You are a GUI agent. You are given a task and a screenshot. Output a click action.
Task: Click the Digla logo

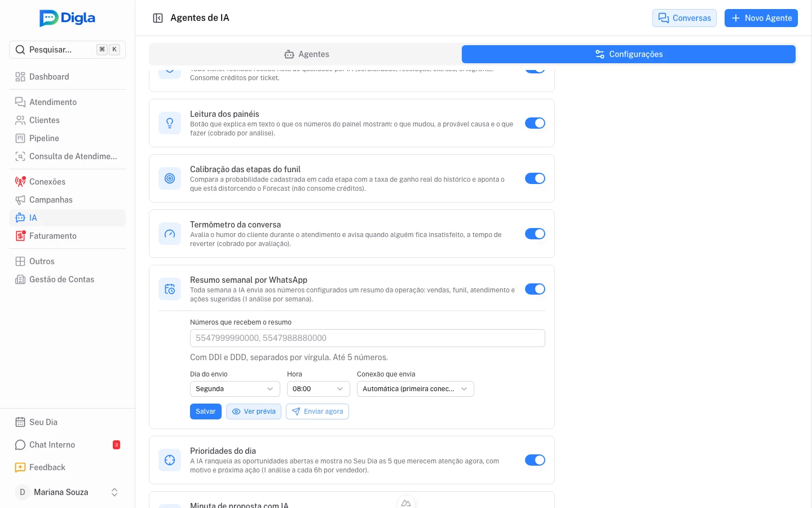point(67,18)
